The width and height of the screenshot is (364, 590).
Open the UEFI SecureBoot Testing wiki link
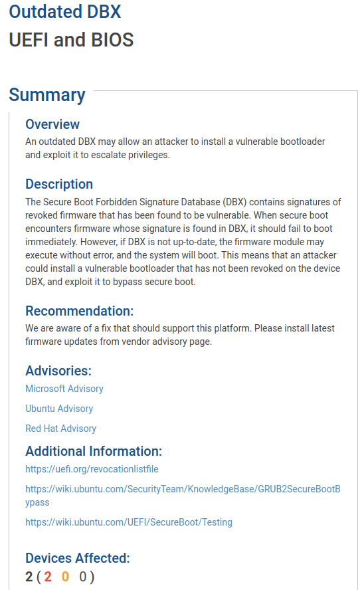[x=129, y=522]
